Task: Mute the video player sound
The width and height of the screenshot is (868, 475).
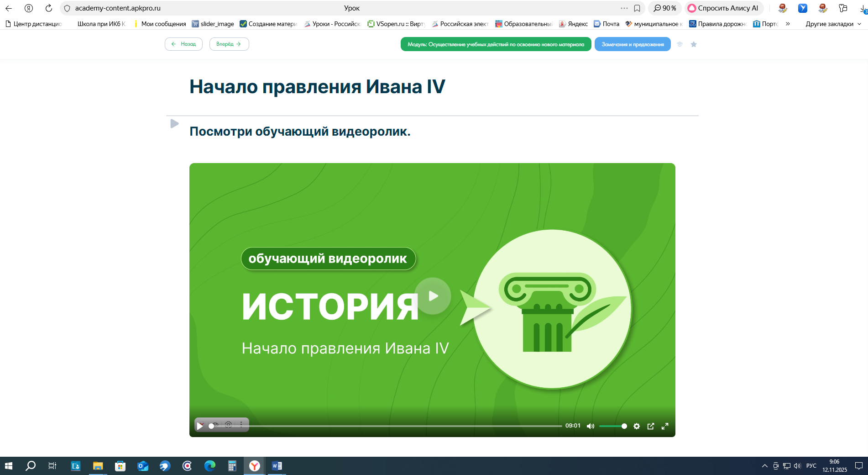Action: 590,426
